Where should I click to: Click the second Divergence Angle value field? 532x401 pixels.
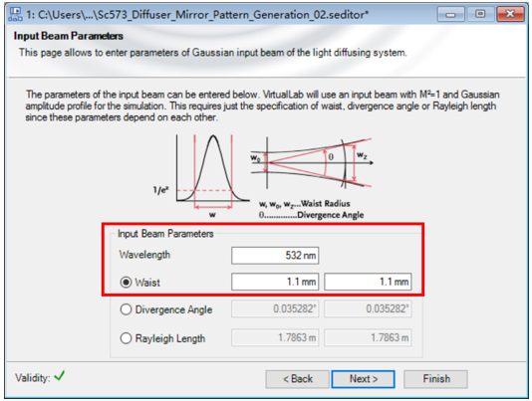368,308
